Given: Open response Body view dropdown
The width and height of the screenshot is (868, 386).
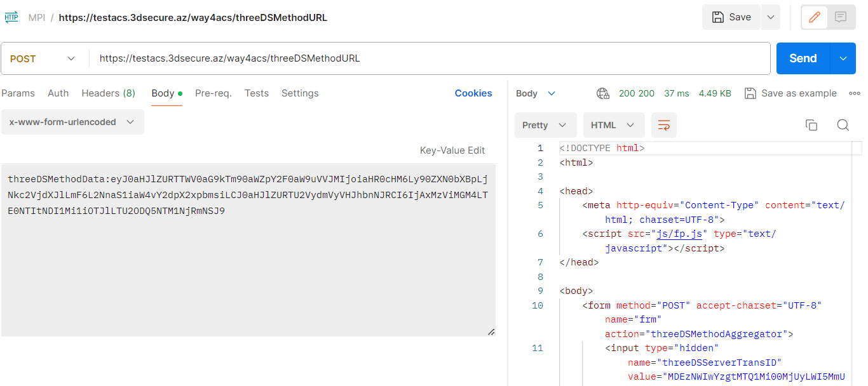Looking at the screenshot, I should (x=536, y=93).
